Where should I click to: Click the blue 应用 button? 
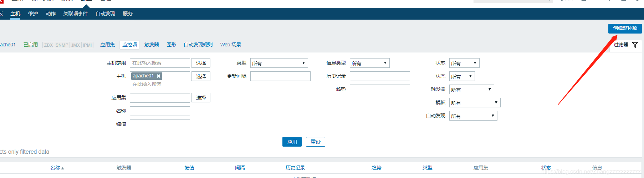[292, 142]
